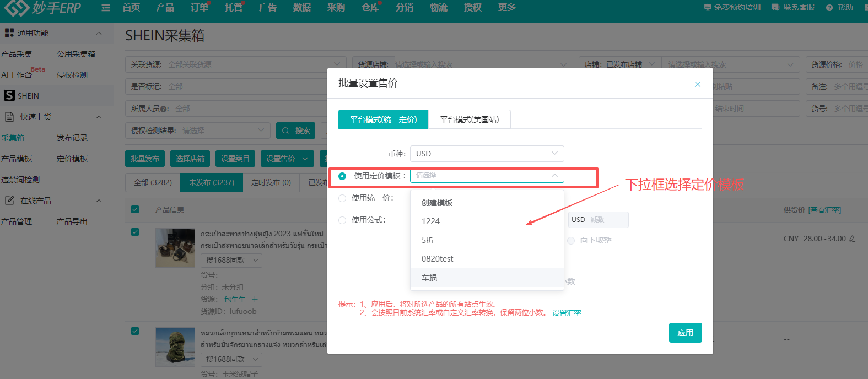Open the 币种 USD dropdown
The height and width of the screenshot is (379, 868).
[487, 154]
